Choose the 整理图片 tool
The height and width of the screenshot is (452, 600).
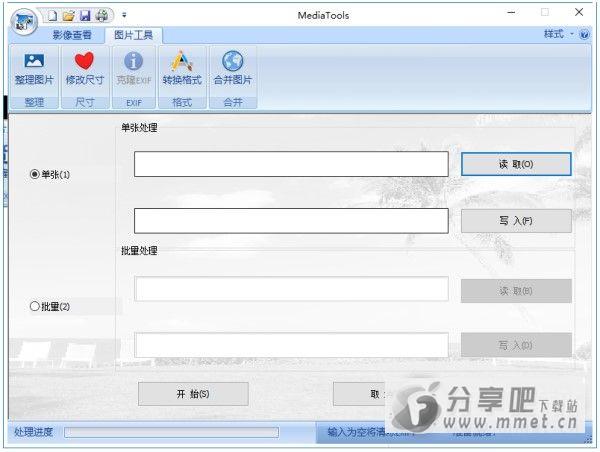coord(34,70)
